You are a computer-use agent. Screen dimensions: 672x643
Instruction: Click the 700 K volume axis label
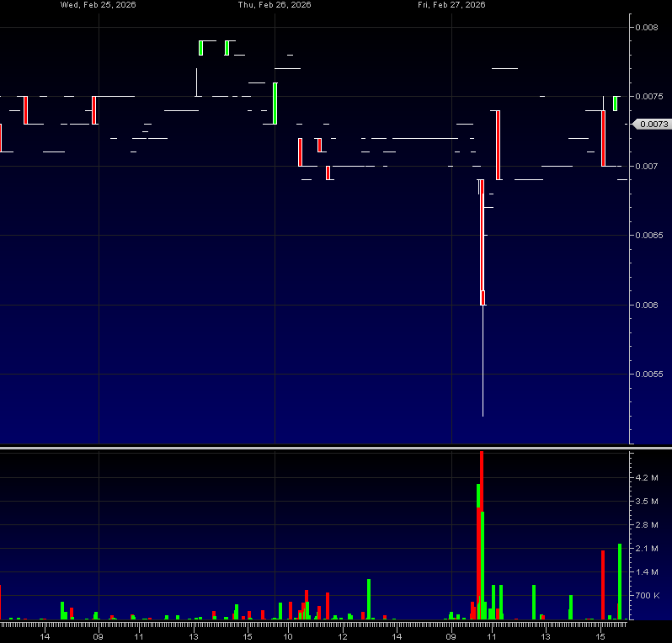pyautogui.click(x=648, y=596)
